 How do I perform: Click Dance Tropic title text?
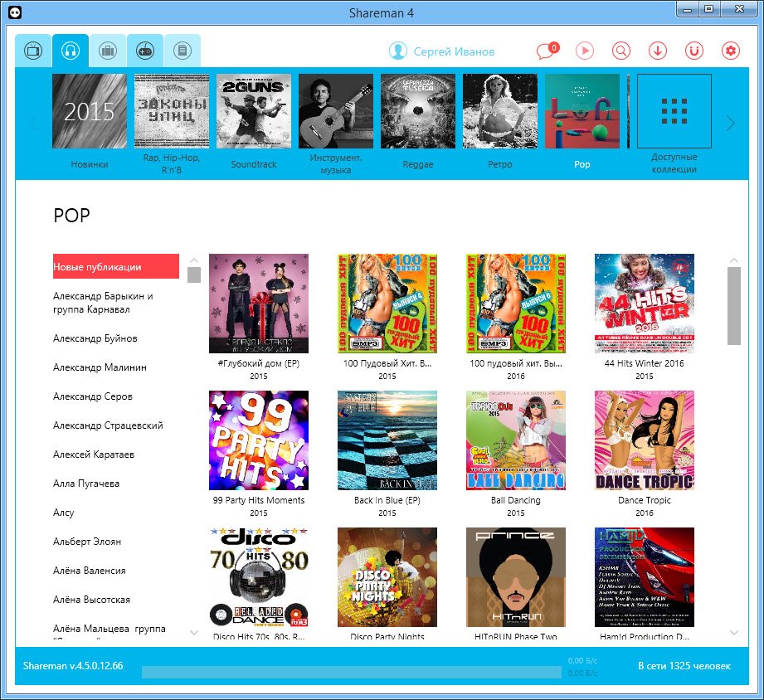(x=645, y=500)
